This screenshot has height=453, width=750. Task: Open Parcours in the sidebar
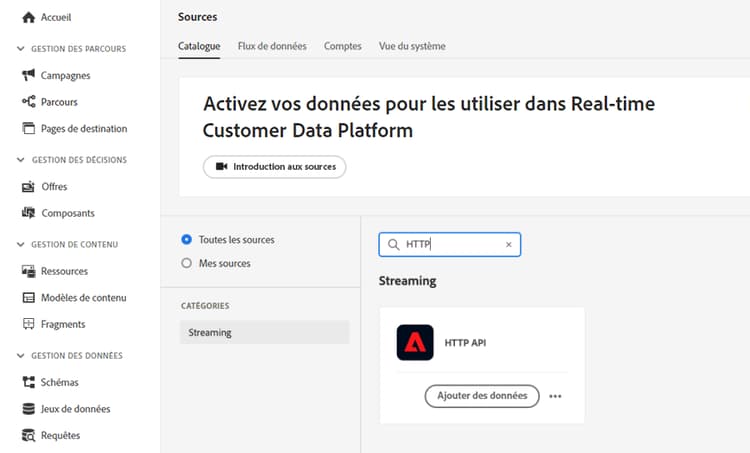[59, 102]
